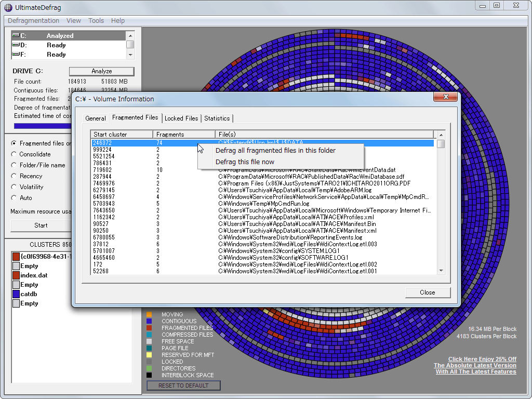Open the Tools menu
The width and height of the screenshot is (532, 399).
96,21
